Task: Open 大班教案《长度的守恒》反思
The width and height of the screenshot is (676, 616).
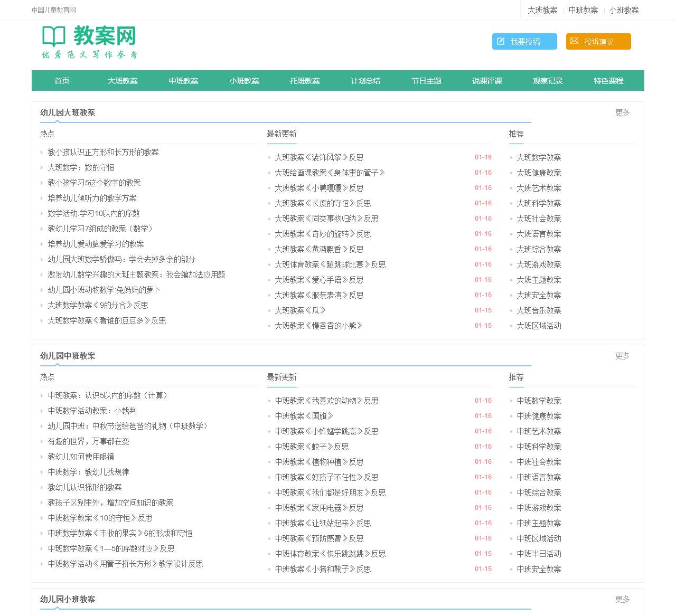Action: [x=323, y=203]
